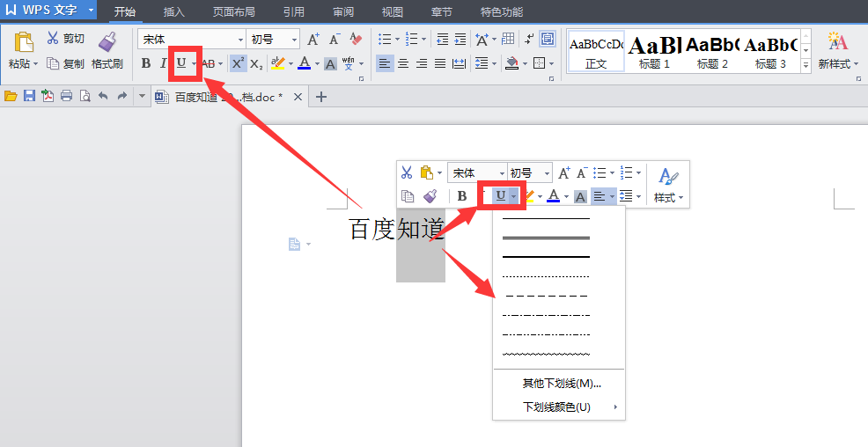Image resolution: width=868 pixels, height=447 pixels.
Task: Switch to the 页面布局 tab
Action: (x=233, y=11)
